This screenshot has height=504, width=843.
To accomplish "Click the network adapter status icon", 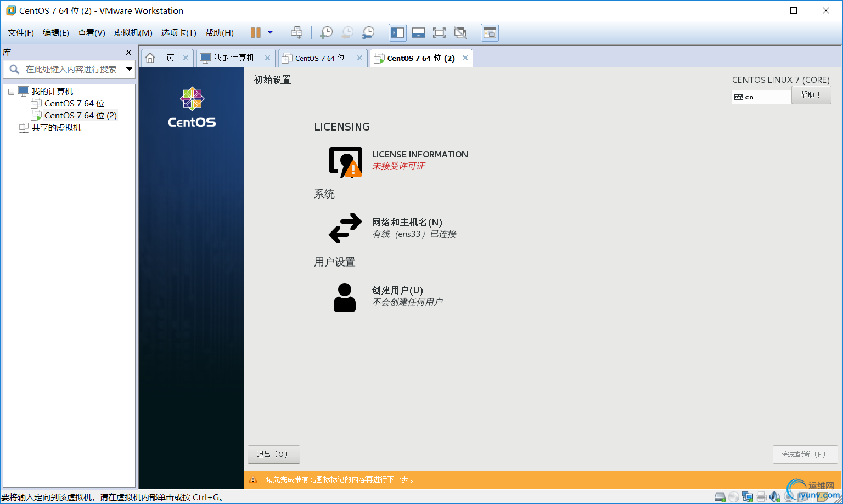I will click(748, 497).
